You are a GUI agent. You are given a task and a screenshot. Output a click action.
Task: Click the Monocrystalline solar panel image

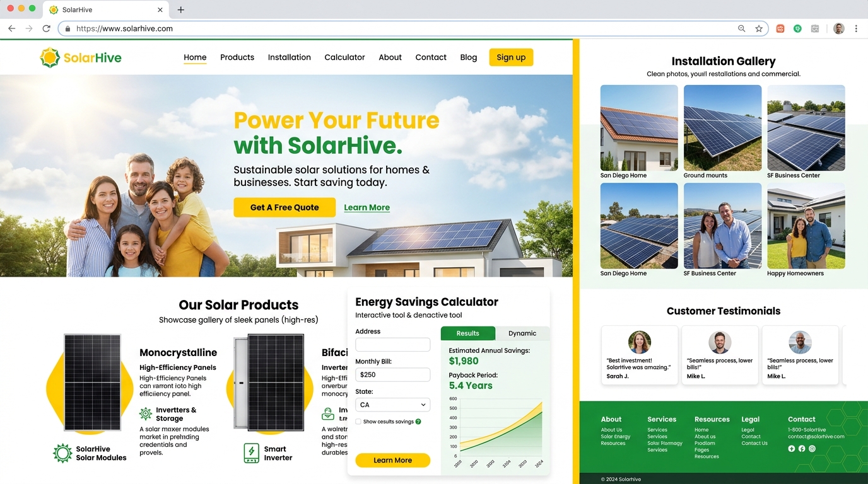pos(92,383)
